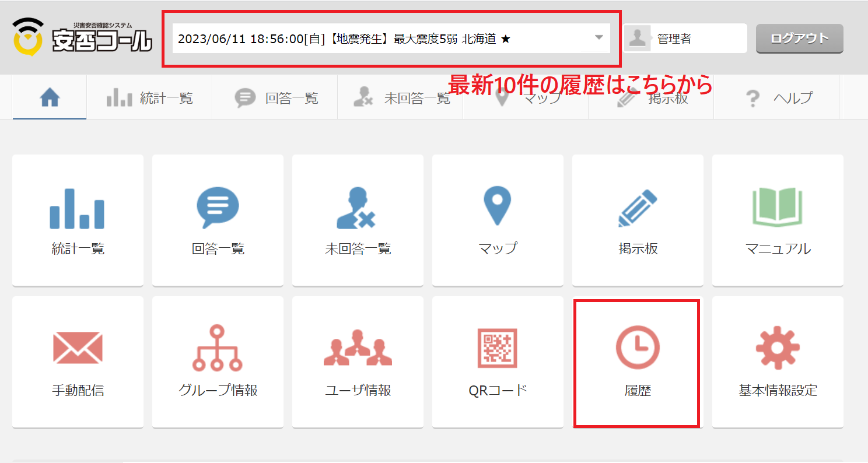Open the 掲示板 pencil tile

638,220
